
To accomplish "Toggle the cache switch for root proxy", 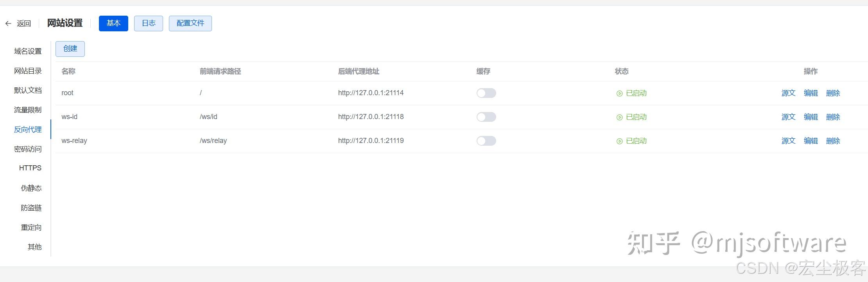I will pos(486,93).
